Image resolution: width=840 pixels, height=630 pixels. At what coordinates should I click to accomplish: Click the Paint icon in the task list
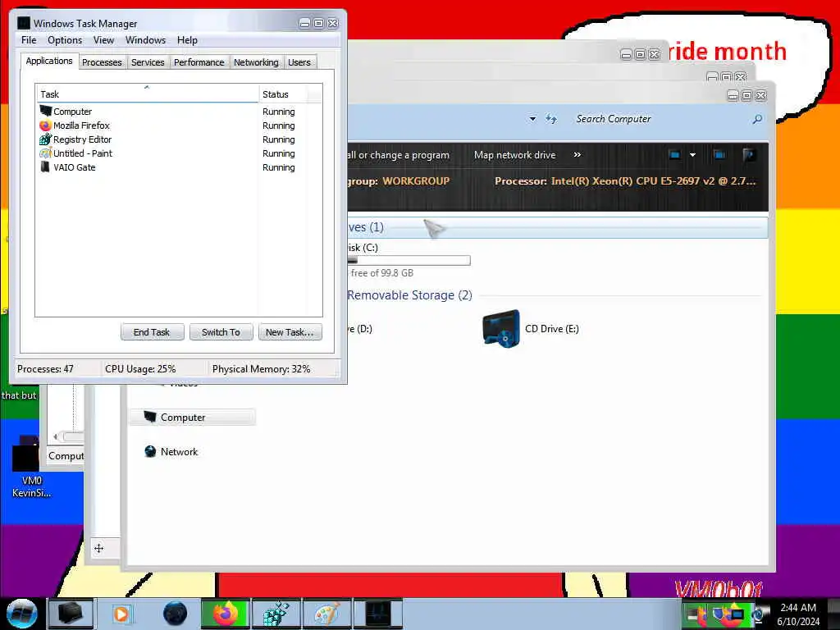click(x=46, y=153)
